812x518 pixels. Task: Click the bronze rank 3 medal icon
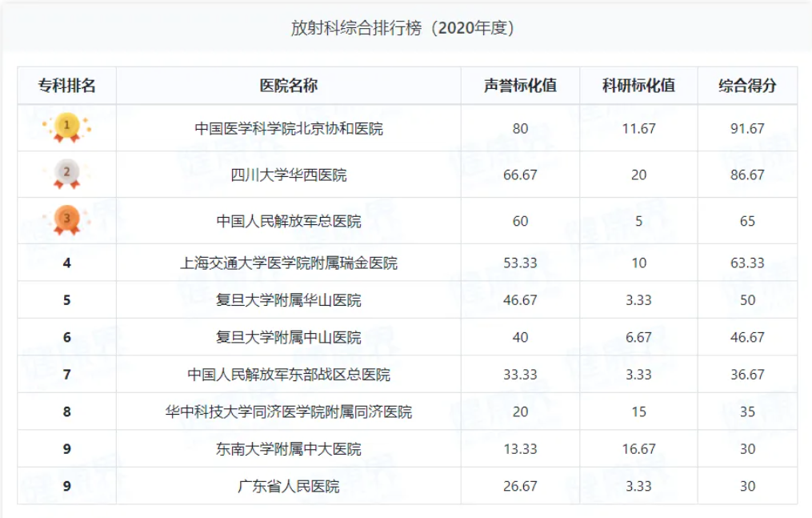point(67,220)
